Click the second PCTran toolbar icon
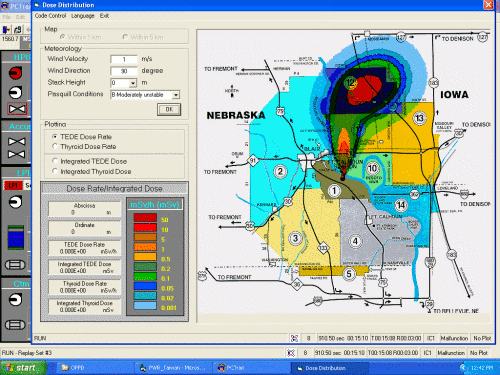 17,30
